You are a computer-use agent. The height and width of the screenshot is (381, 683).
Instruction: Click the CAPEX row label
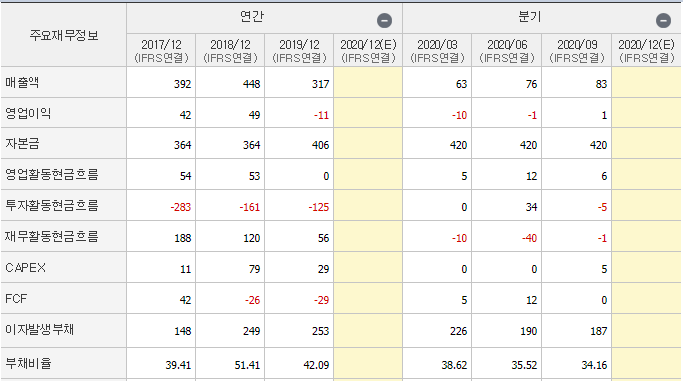pyautogui.click(x=25, y=268)
